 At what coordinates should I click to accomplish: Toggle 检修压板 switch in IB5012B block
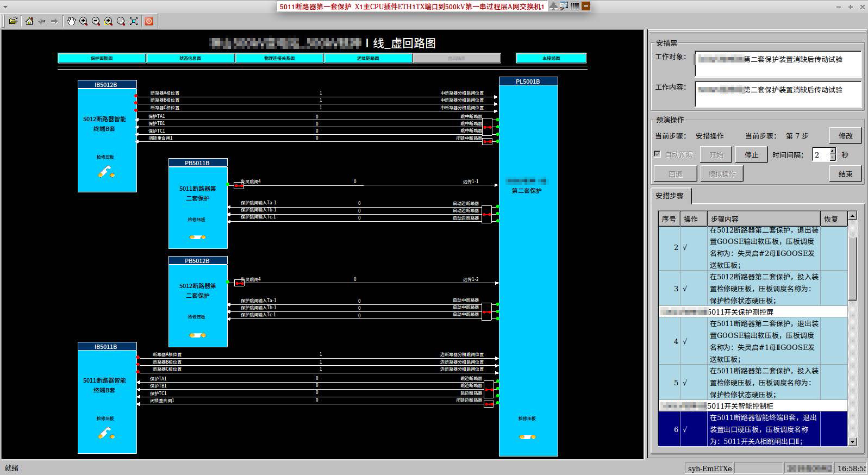107,172
